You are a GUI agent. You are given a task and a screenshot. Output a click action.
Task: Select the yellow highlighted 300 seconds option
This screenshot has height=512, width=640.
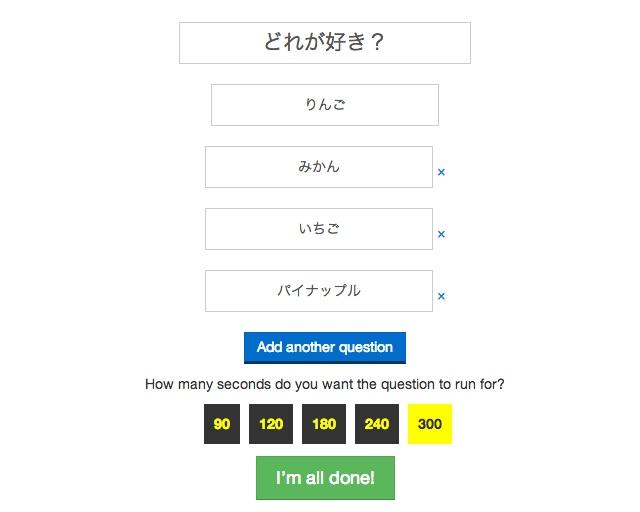pyautogui.click(x=430, y=424)
